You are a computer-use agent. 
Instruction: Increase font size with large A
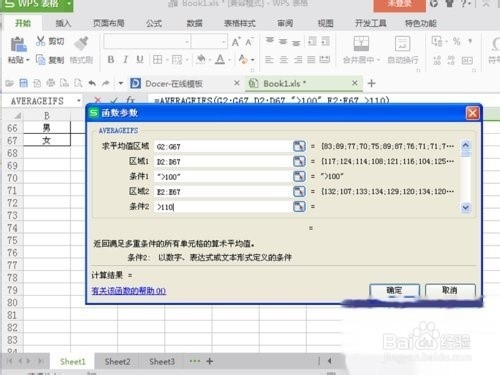[236, 42]
